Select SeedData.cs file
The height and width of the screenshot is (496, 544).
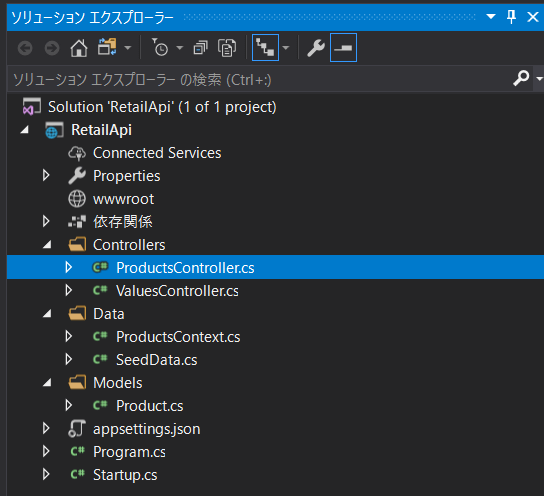pyautogui.click(x=156, y=360)
